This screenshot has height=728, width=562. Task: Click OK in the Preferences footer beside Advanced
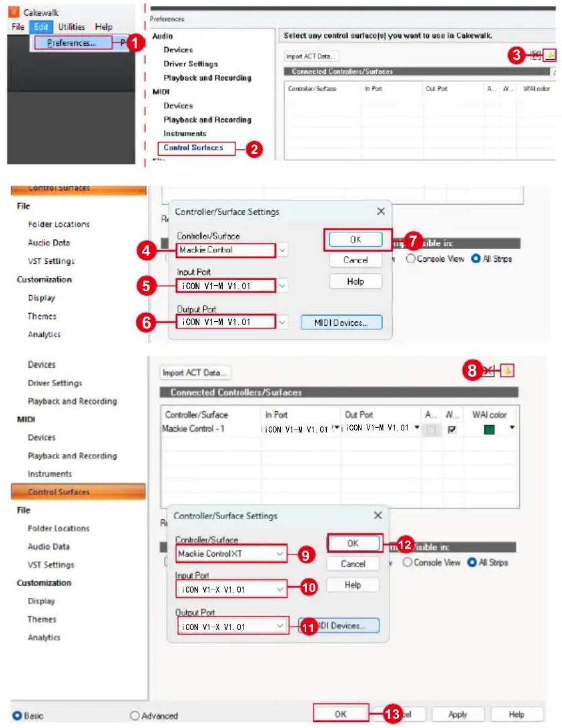pos(341,714)
